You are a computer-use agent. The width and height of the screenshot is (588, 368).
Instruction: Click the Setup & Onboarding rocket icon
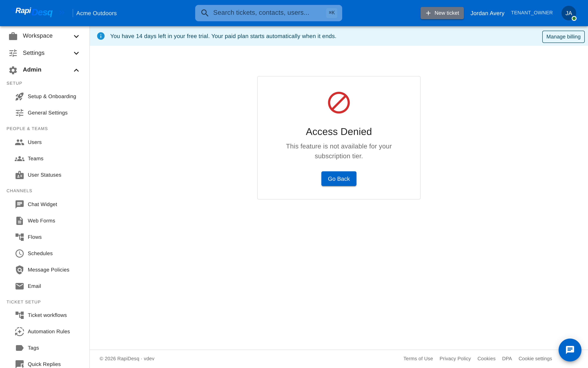click(19, 97)
